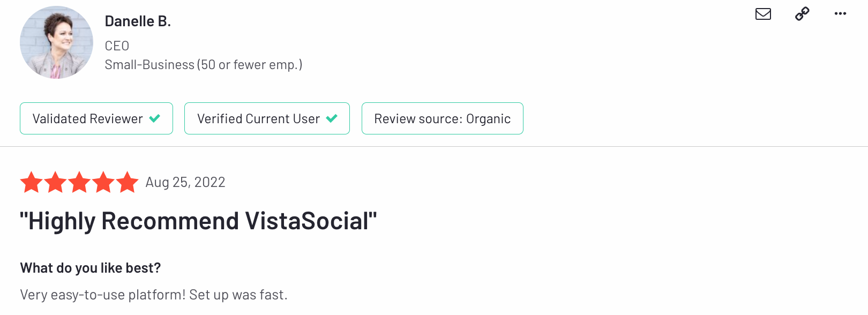Click the fifth star of the review rating
Viewport: 868px width, 315px height.
pyautogui.click(x=126, y=182)
